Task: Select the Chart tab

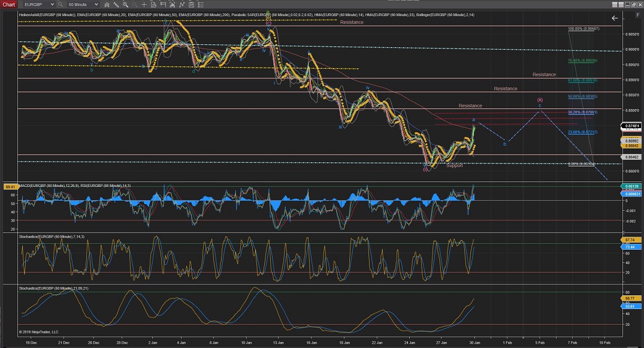Action: click(x=10, y=4)
